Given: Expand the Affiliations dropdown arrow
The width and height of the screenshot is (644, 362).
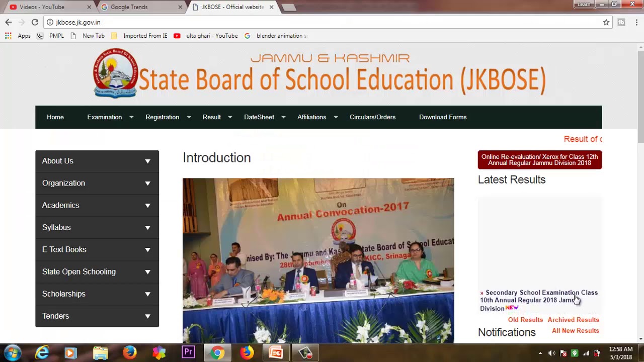Looking at the screenshot, I should [336, 117].
